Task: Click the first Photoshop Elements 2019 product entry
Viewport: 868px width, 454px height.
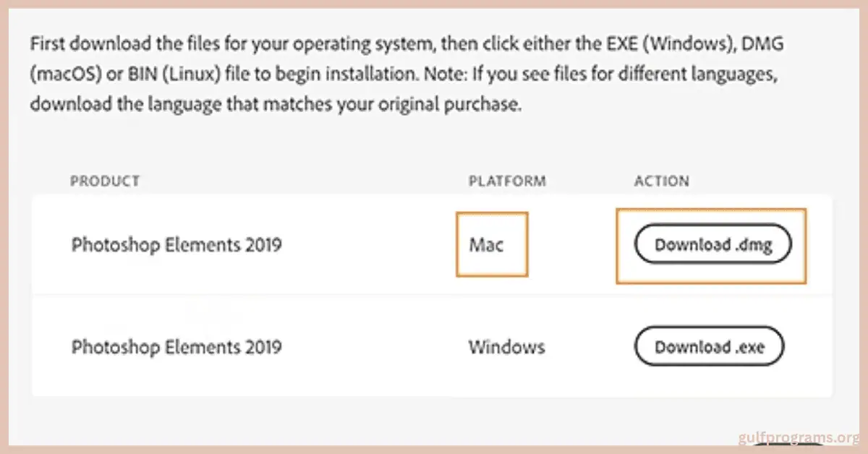Action: pos(176,245)
